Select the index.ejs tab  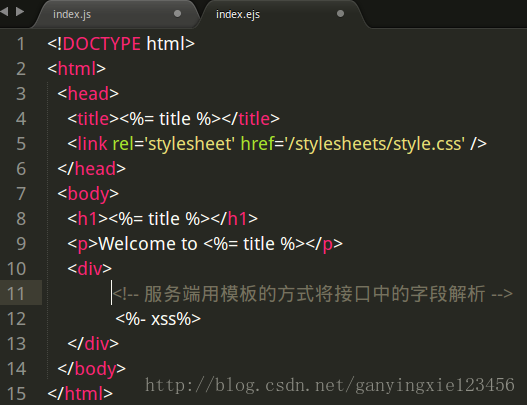pos(281,14)
